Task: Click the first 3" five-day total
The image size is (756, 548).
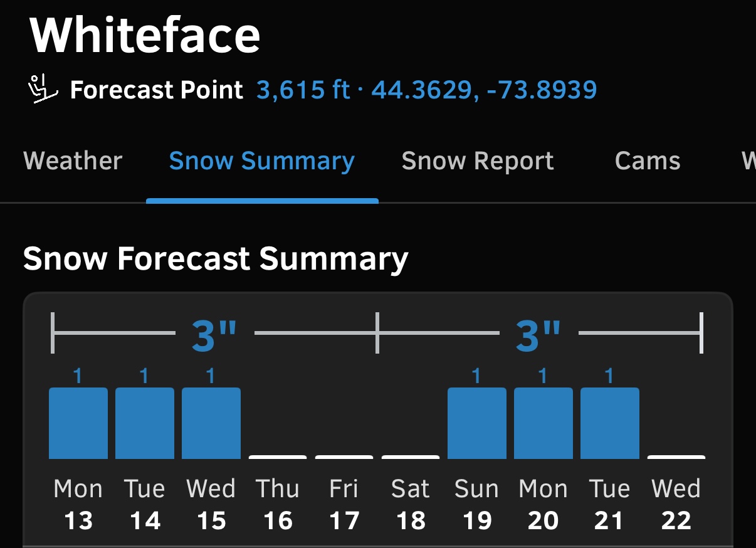Action: [214, 335]
